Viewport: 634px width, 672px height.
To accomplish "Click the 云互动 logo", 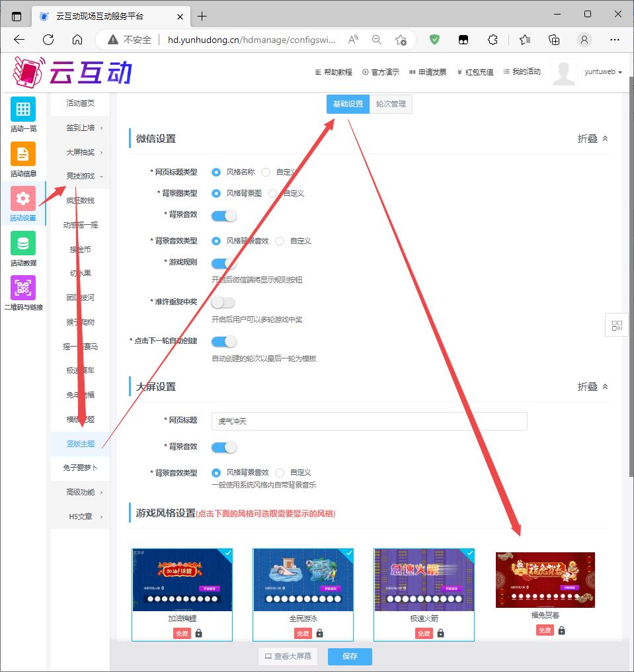I will (73, 72).
